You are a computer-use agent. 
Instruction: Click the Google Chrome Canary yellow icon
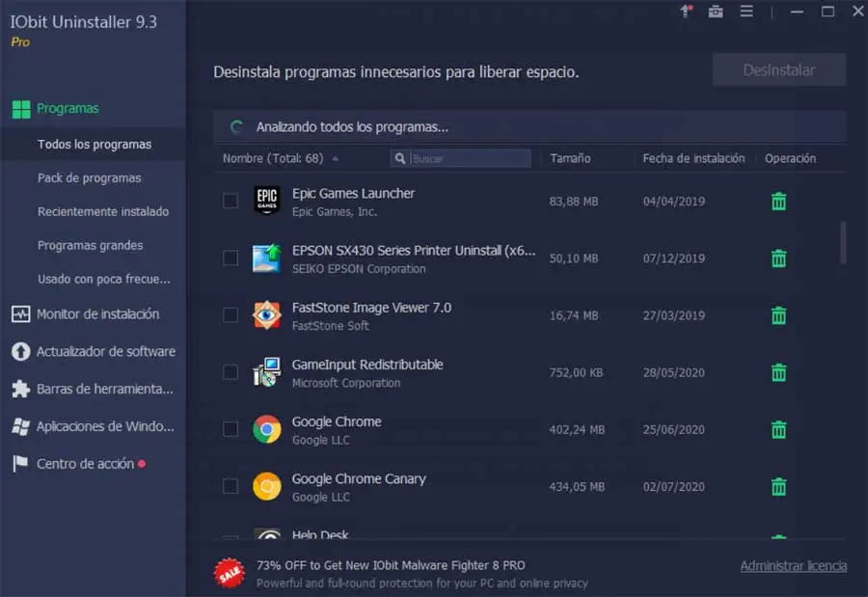click(x=267, y=486)
